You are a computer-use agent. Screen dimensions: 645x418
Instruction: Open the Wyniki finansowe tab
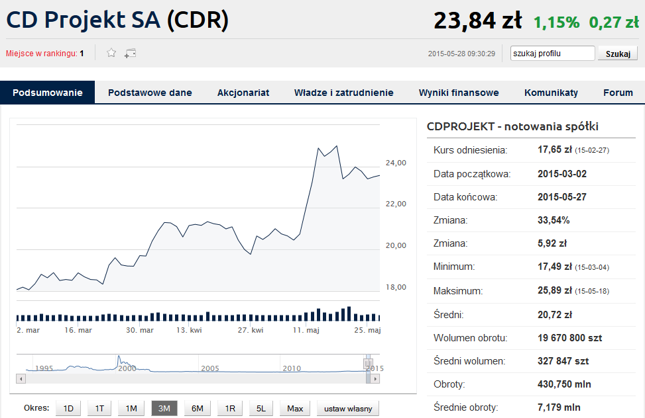(x=459, y=93)
